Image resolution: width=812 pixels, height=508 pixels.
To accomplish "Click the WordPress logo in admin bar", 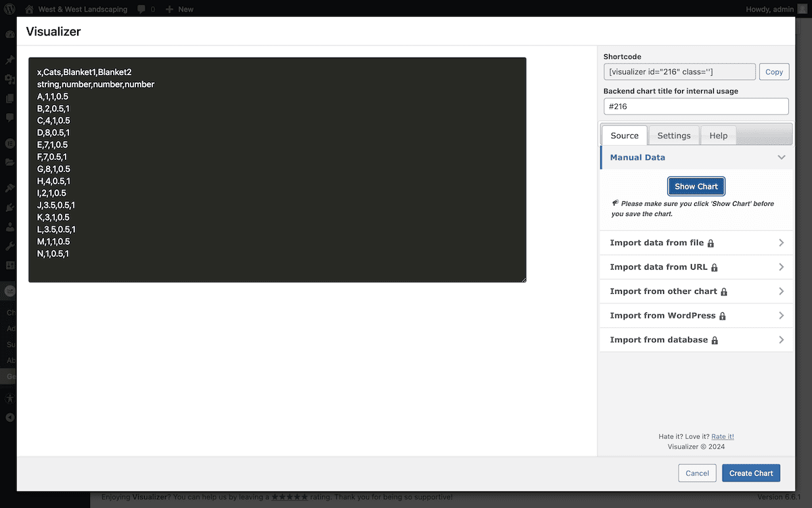I will (x=9, y=9).
